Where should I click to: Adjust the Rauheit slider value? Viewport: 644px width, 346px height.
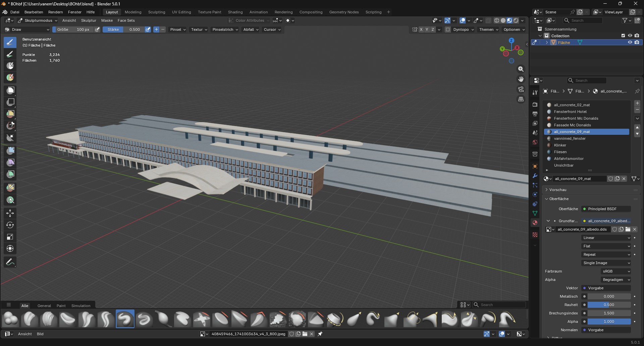[608, 305]
